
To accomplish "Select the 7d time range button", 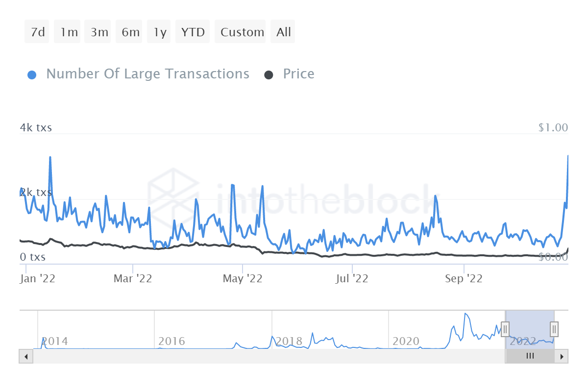I will click(x=37, y=32).
